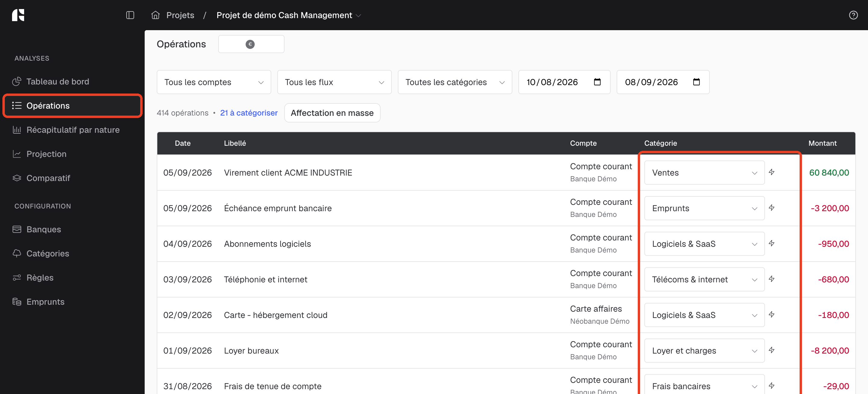Click the Abonnements logiciels label
Viewport: 868px width, 394px height.
pyautogui.click(x=267, y=244)
